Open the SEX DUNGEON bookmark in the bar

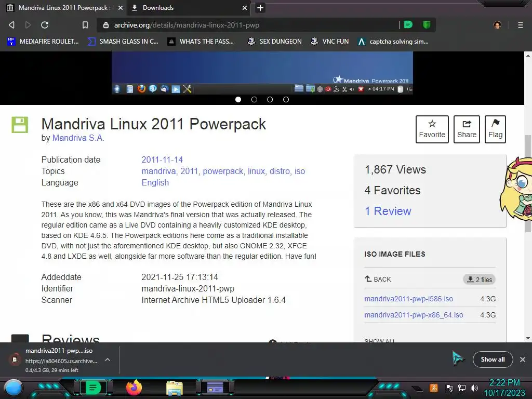click(x=274, y=42)
